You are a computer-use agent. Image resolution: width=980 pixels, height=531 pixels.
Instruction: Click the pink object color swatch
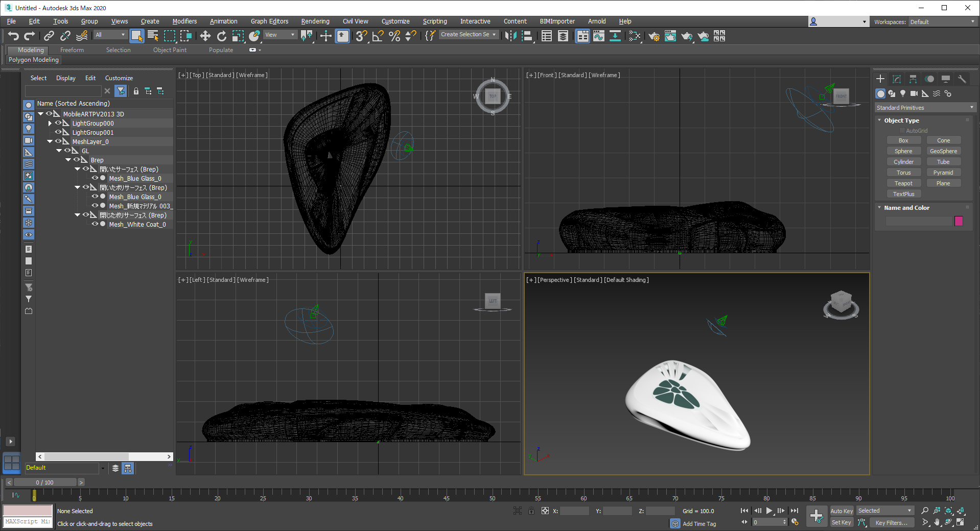click(959, 221)
